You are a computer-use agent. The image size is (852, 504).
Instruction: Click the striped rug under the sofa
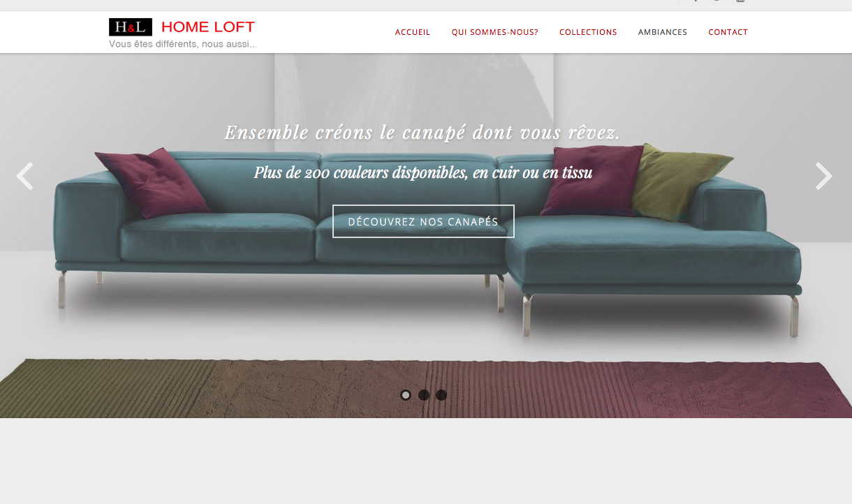(x=426, y=388)
